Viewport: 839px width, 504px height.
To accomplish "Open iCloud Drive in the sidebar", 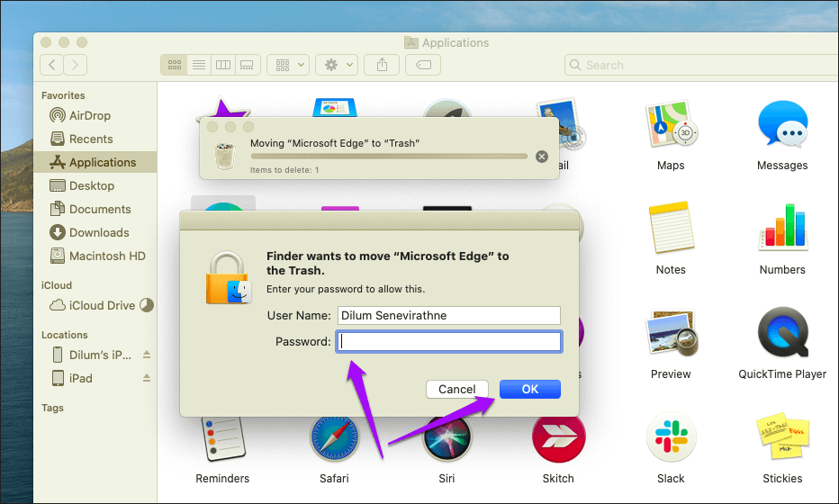I will [92, 305].
